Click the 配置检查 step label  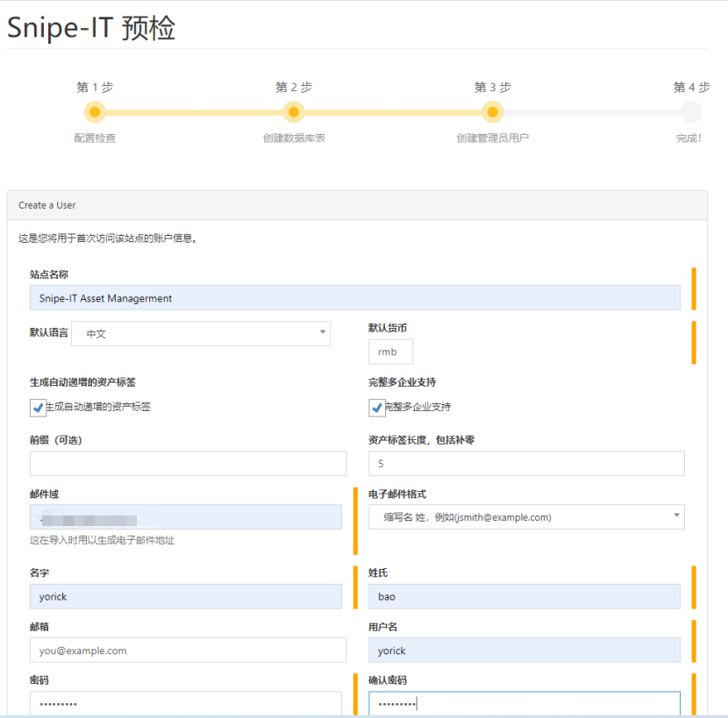95,138
